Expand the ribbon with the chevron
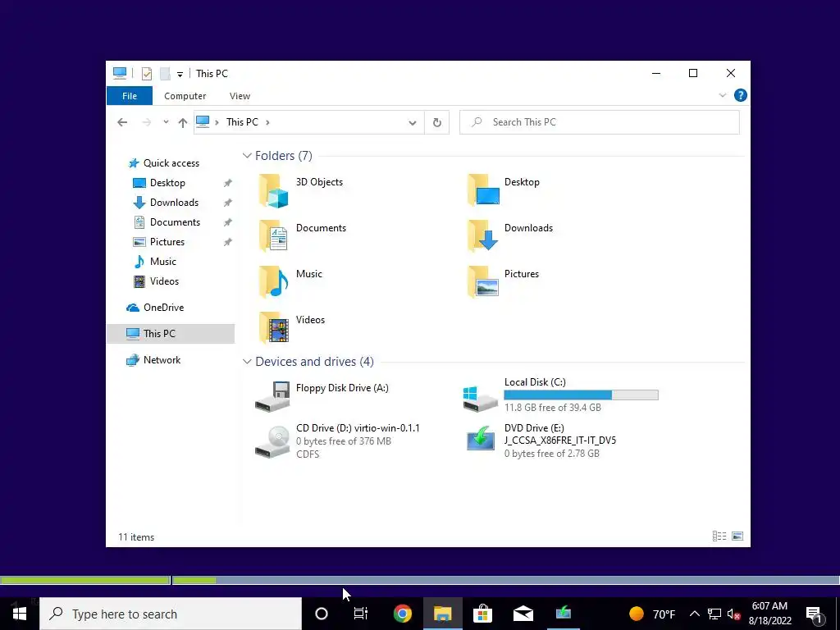This screenshot has height=630, width=840. [722, 95]
